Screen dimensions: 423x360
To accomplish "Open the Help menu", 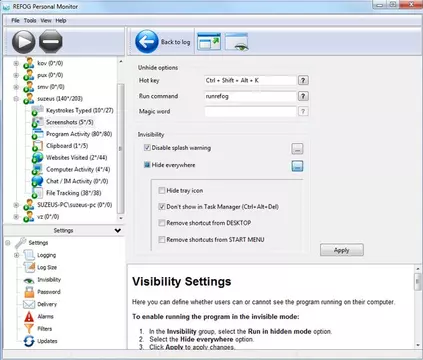I will point(61,21).
